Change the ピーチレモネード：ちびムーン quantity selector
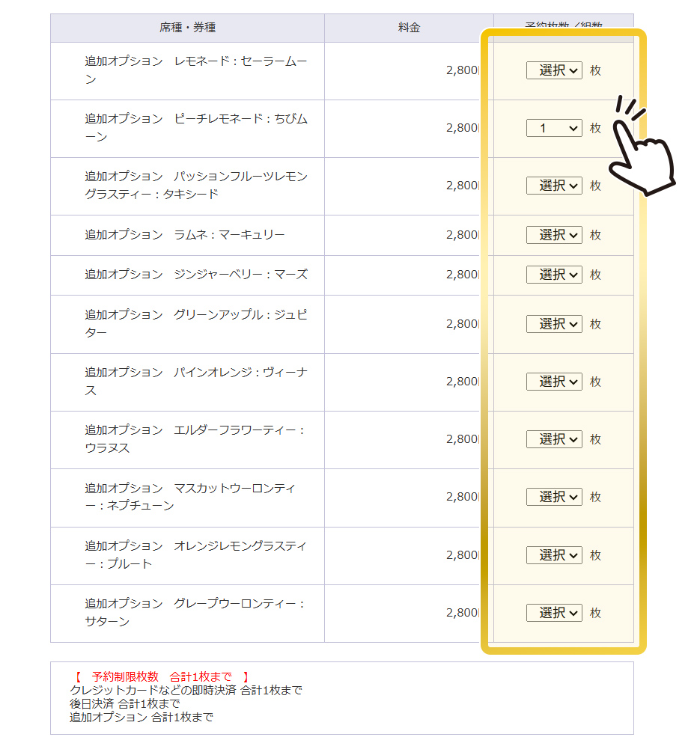The height and width of the screenshot is (749, 700). [x=553, y=128]
